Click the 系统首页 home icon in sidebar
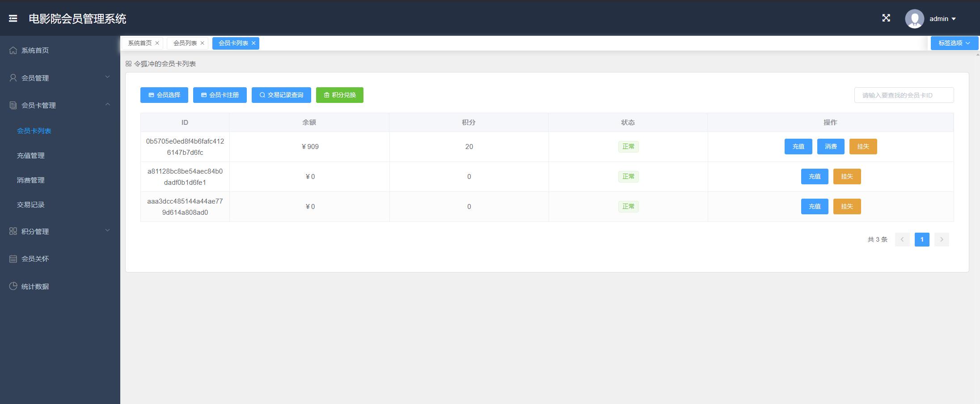 13,50
